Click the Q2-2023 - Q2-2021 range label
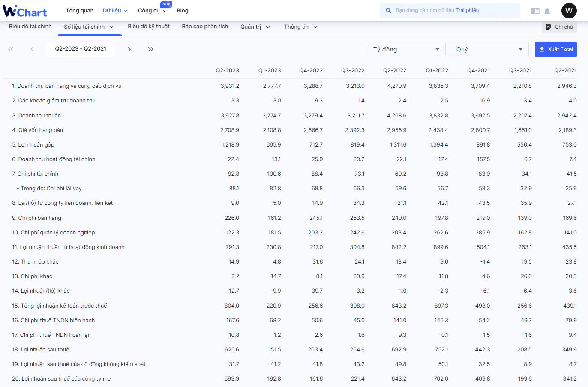Image resolution: width=588 pixels, height=387 pixels. (81, 49)
